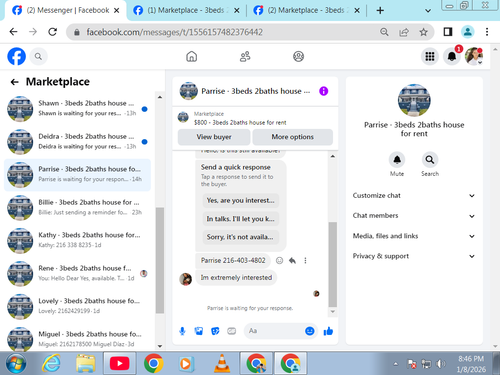
Task: Open the Chrome three-dot menu
Action: [x=487, y=32]
